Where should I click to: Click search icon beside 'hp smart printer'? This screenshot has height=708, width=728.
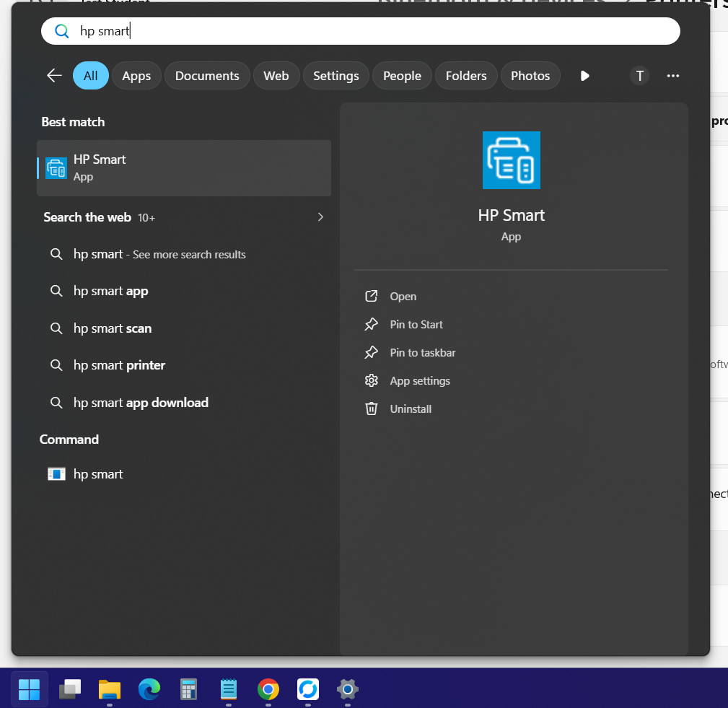coord(56,365)
